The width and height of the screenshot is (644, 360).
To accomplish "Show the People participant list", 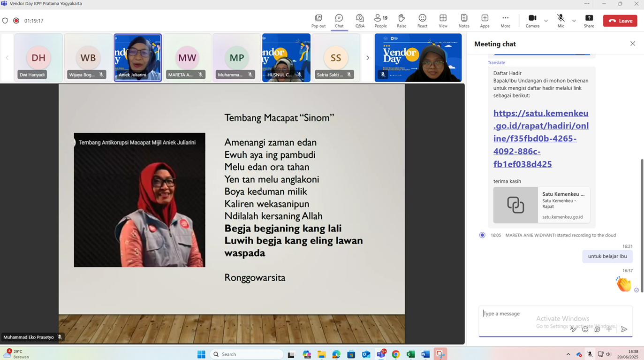I will click(380, 20).
